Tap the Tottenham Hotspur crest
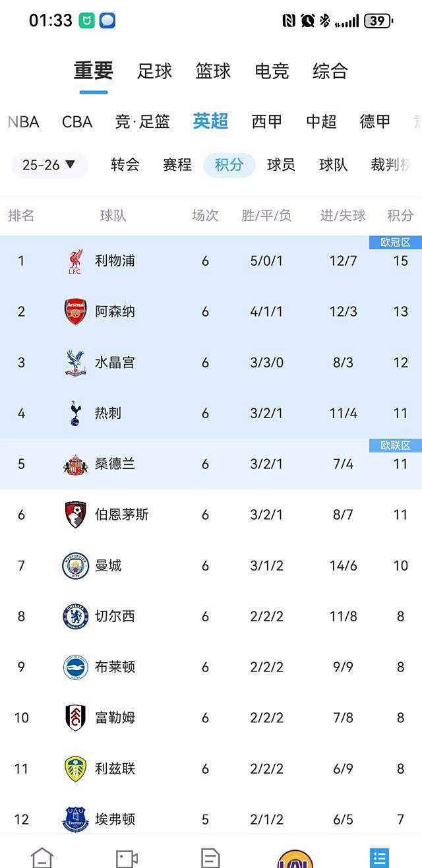 point(75,414)
